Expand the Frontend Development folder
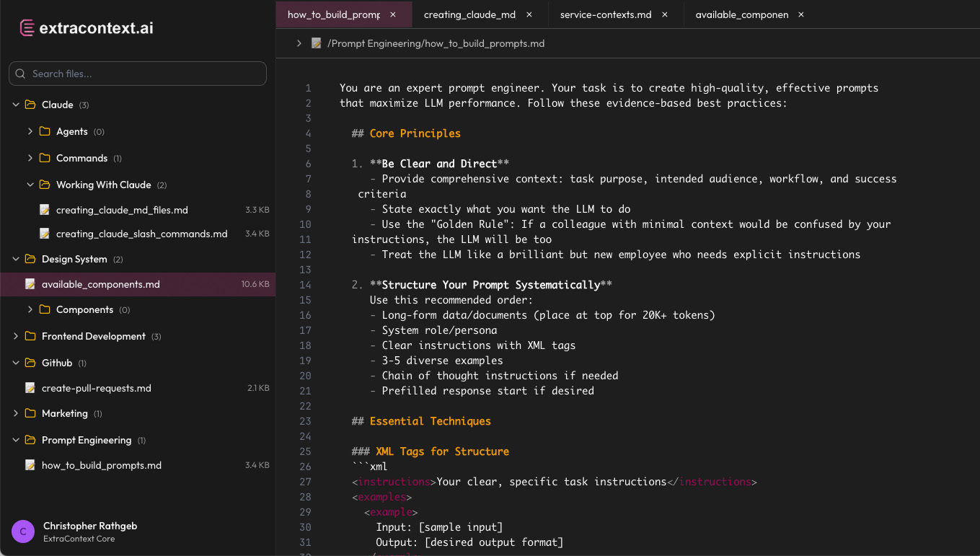 point(16,335)
